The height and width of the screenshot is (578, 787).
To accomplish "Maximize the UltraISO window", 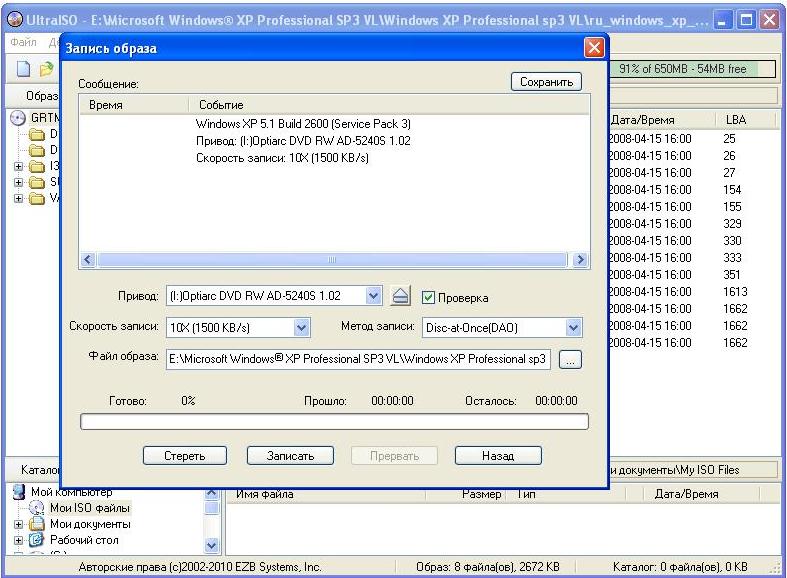I will [x=746, y=20].
